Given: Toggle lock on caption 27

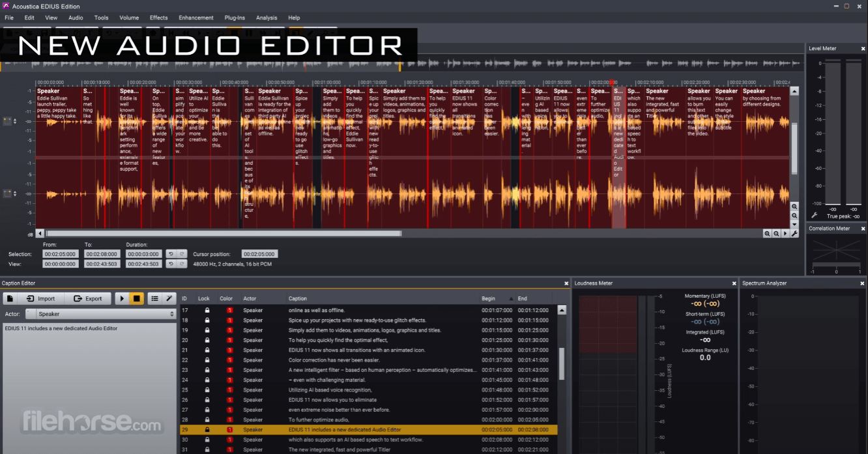Looking at the screenshot, I should click(x=207, y=410).
